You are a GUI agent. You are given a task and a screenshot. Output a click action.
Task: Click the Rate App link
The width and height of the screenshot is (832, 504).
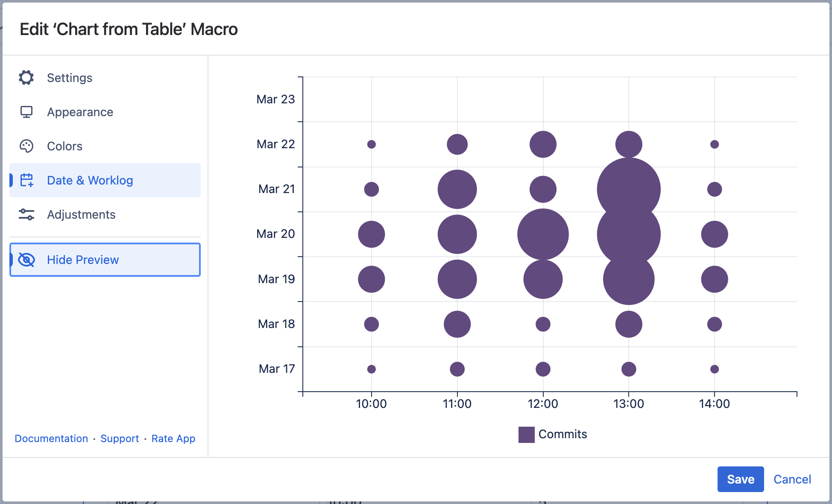click(x=173, y=439)
